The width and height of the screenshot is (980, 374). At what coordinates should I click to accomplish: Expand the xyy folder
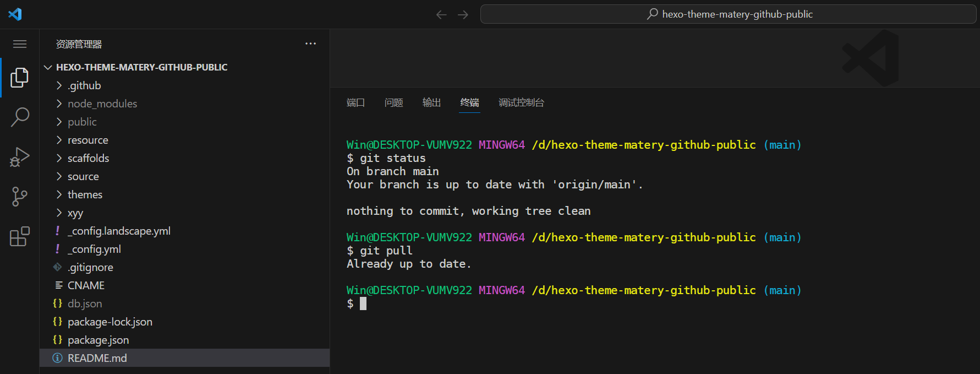[59, 213]
